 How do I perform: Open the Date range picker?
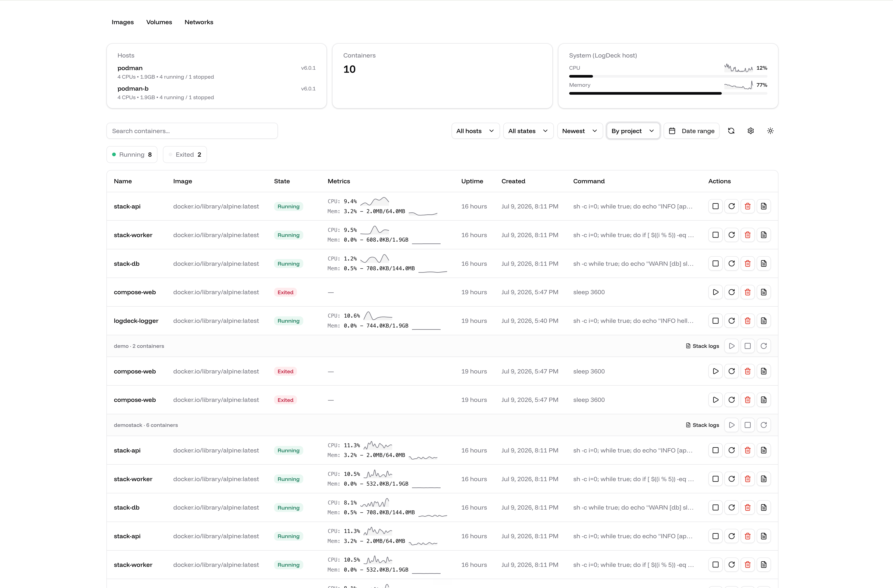point(691,131)
